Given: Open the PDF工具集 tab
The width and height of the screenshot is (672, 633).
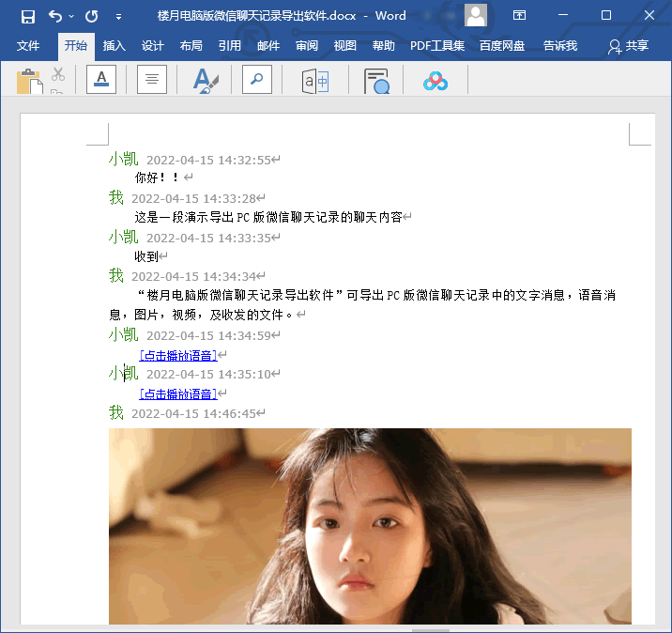Looking at the screenshot, I should pyautogui.click(x=437, y=45).
